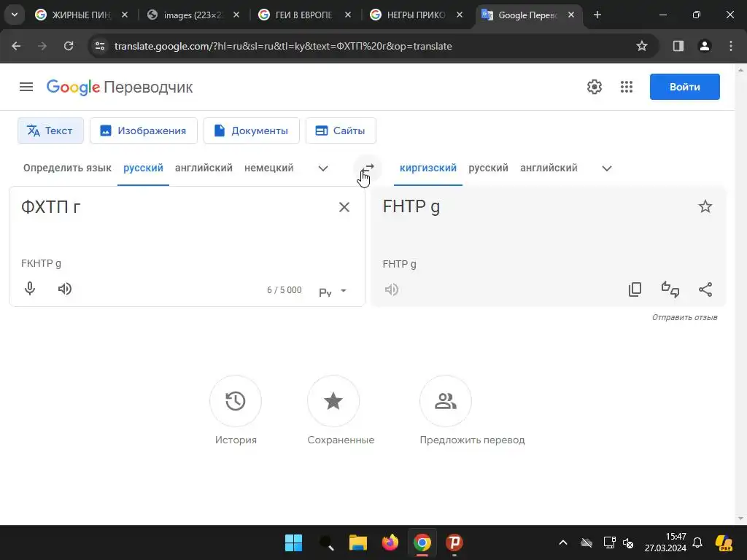Open Сохраненные saved translations

(333, 401)
